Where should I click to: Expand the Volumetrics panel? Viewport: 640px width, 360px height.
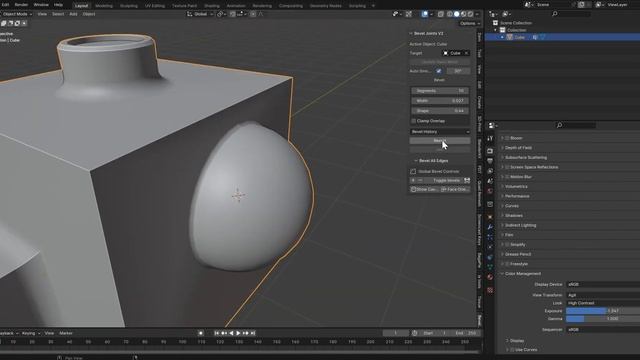[x=516, y=187]
